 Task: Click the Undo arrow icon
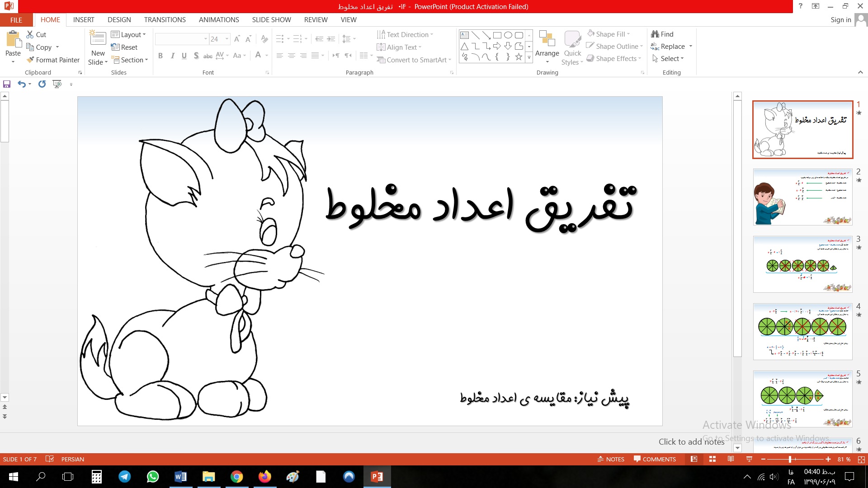(21, 84)
